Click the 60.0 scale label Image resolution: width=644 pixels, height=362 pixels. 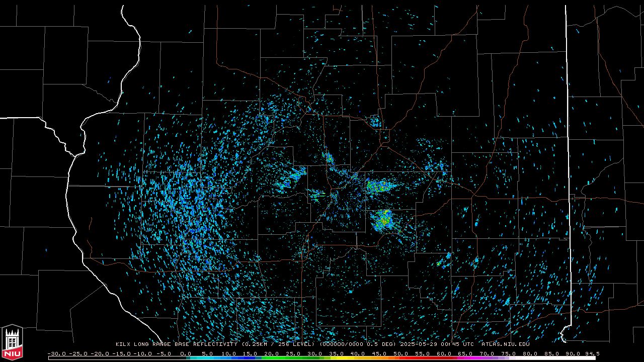(445, 354)
